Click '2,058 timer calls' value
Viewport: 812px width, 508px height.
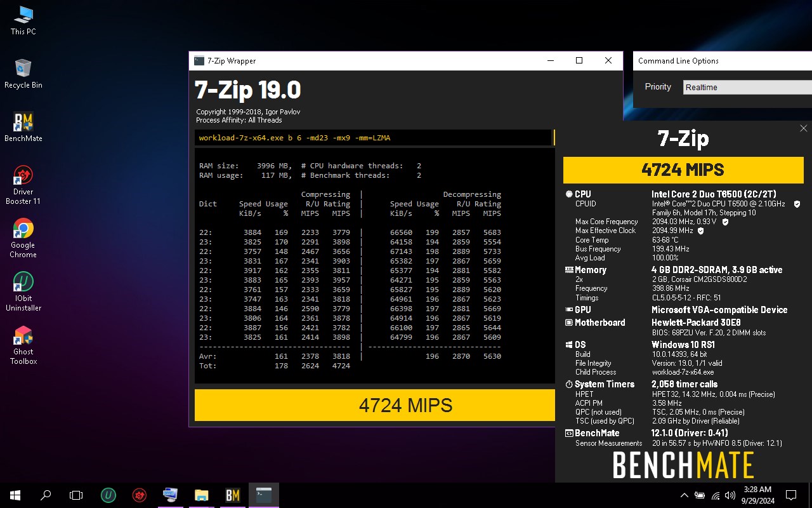(684, 384)
